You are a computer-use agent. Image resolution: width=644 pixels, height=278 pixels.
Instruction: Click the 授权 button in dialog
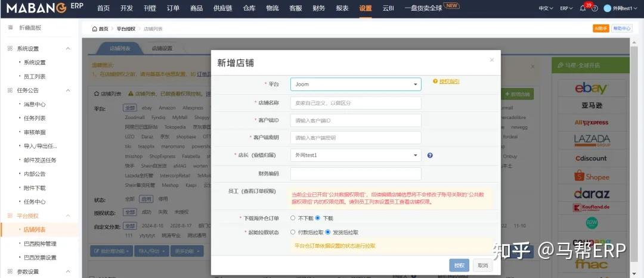[x=459, y=265]
